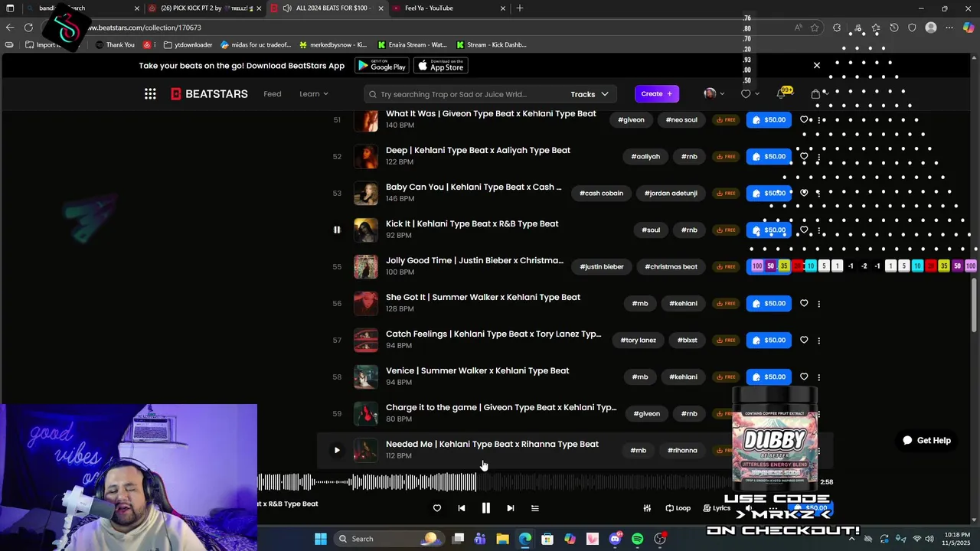Buy 'She Got It' for $50.00
This screenshot has width=980, height=551.
tap(769, 304)
